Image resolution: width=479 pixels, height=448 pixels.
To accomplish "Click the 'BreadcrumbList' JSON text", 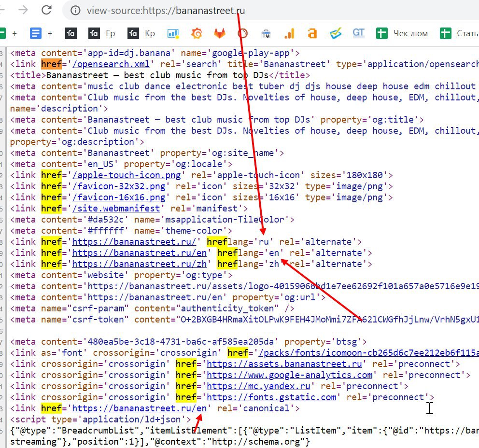I will [98, 431].
